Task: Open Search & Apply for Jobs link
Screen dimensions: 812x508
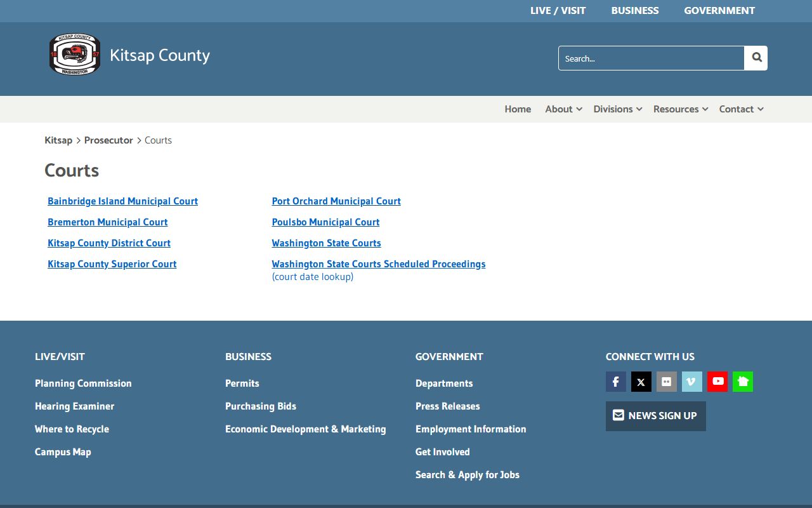Action: coord(467,475)
